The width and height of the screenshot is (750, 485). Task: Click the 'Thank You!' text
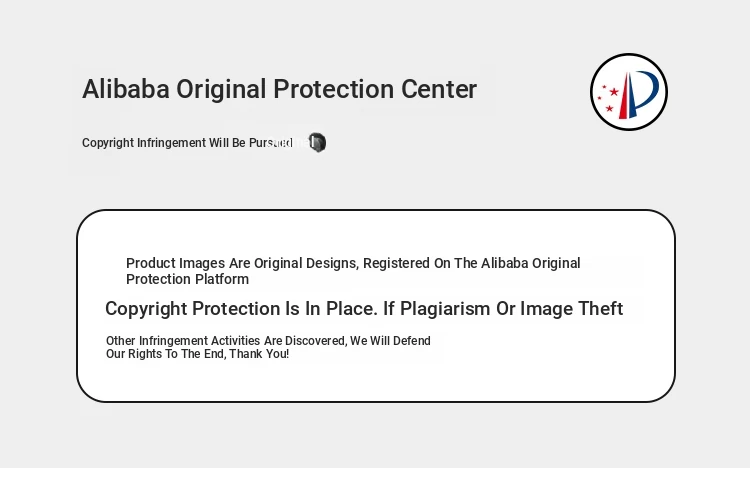click(259, 354)
